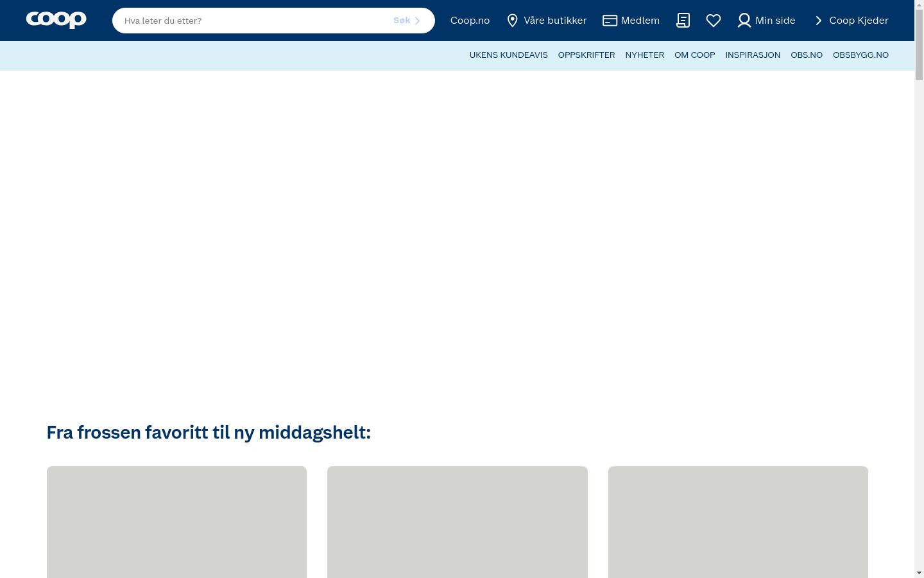Open the Medlem page
924x578 pixels.
(640, 21)
